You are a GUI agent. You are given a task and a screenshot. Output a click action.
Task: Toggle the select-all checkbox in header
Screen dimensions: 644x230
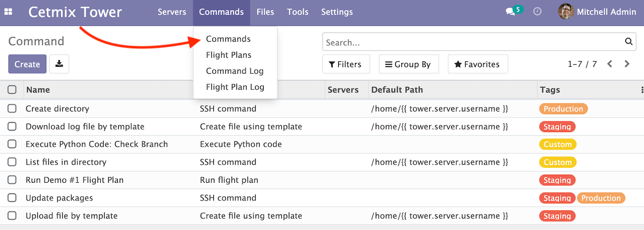click(x=12, y=90)
